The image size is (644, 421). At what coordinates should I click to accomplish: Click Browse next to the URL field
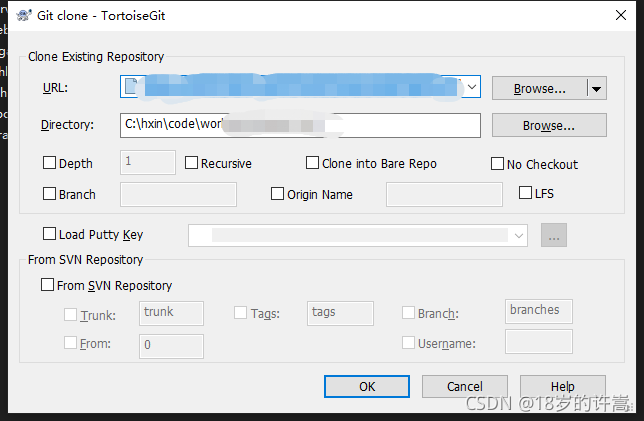[539, 88]
